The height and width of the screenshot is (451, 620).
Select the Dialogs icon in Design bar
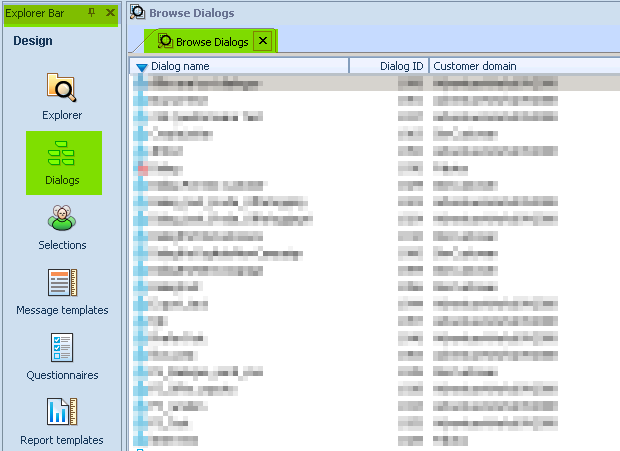(61, 153)
